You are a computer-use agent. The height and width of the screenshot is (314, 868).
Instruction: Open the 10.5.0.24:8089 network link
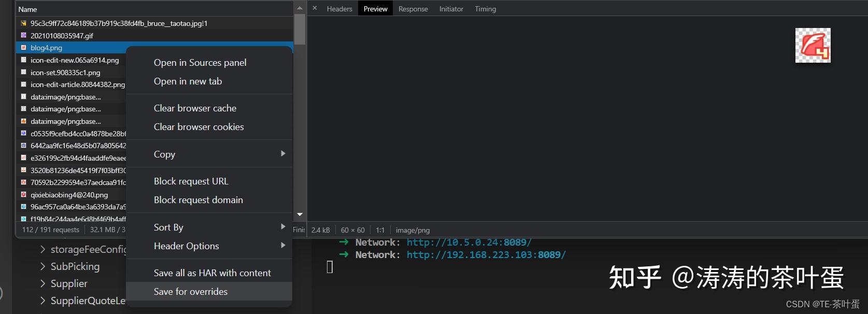click(x=469, y=242)
